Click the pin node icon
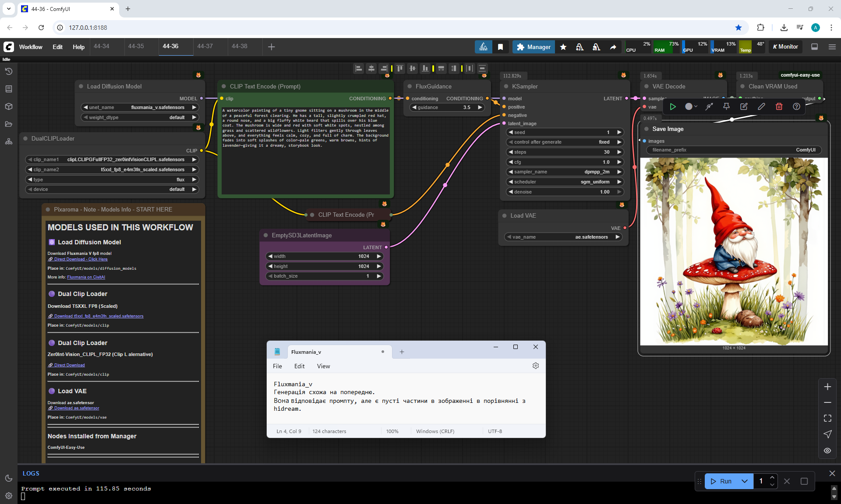841x504 pixels. pyautogui.click(x=726, y=106)
